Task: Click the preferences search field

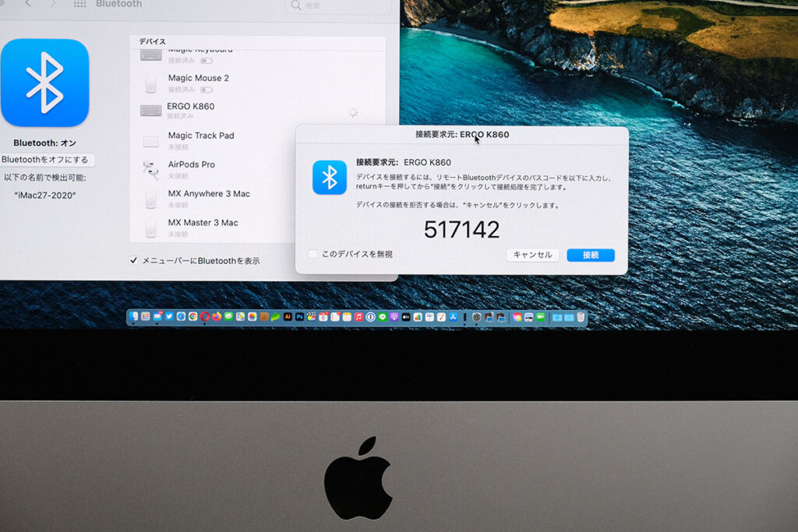Action: coord(338,5)
